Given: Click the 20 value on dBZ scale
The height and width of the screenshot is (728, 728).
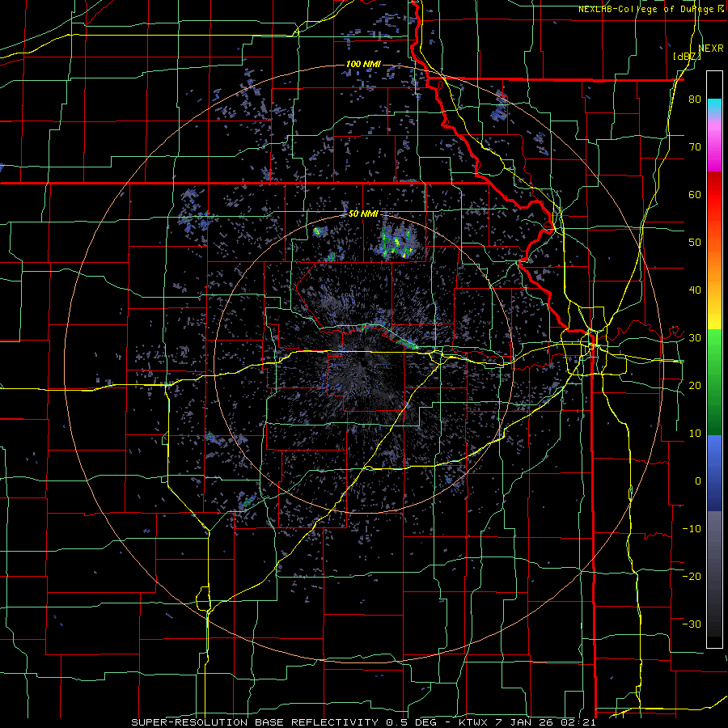Looking at the screenshot, I should 695,386.
